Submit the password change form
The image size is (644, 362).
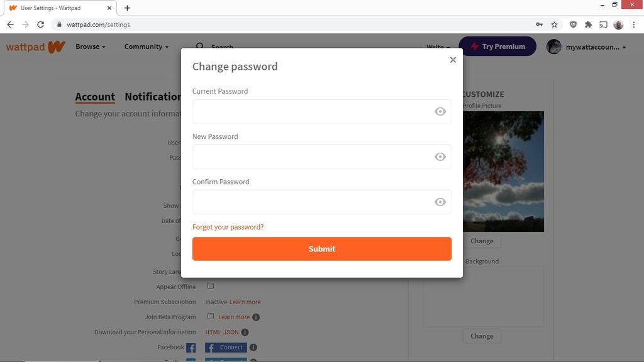(x=321, y=248)
